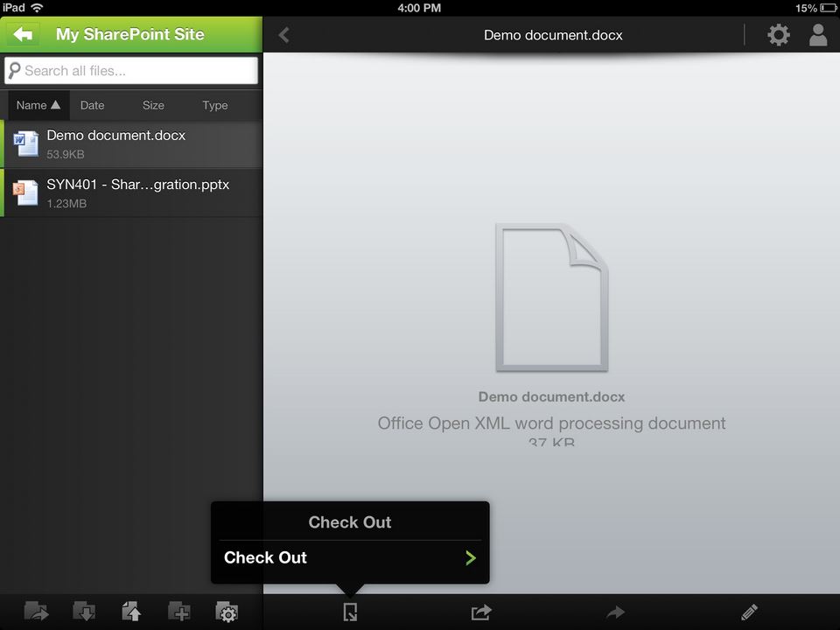Click the battery indicator in status bar
The width and height of the screenshot is (840, 630).
pos(829,8)
